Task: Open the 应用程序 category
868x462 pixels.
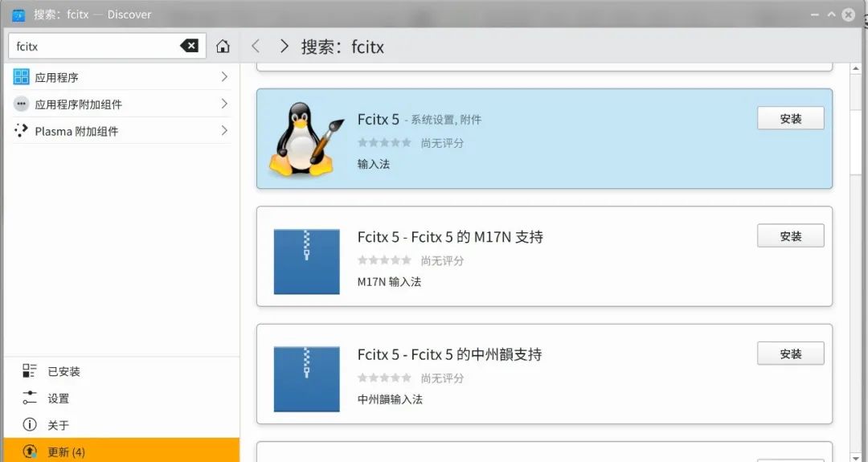Action: pyautogui.click(x=121, y=76)
